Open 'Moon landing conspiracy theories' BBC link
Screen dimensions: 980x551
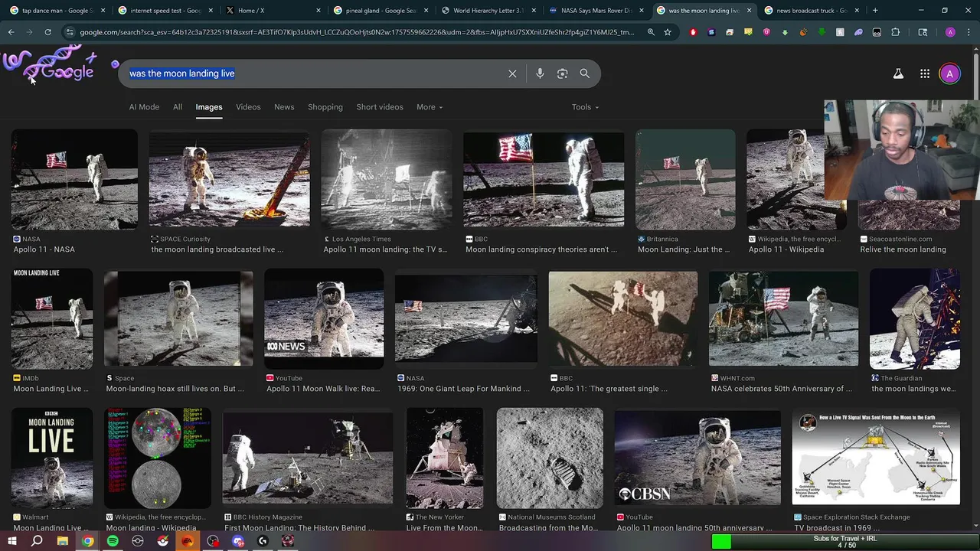coord(541,249)
